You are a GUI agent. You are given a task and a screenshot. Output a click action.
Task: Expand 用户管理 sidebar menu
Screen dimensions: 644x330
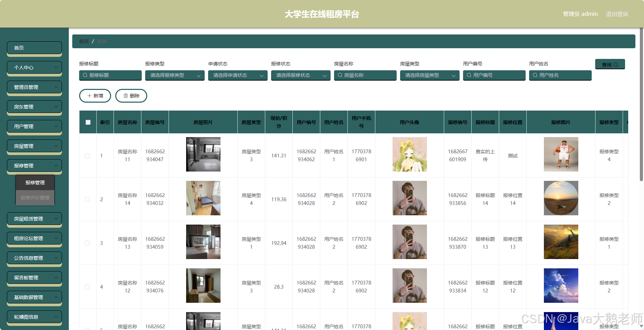tap(34, 126)
